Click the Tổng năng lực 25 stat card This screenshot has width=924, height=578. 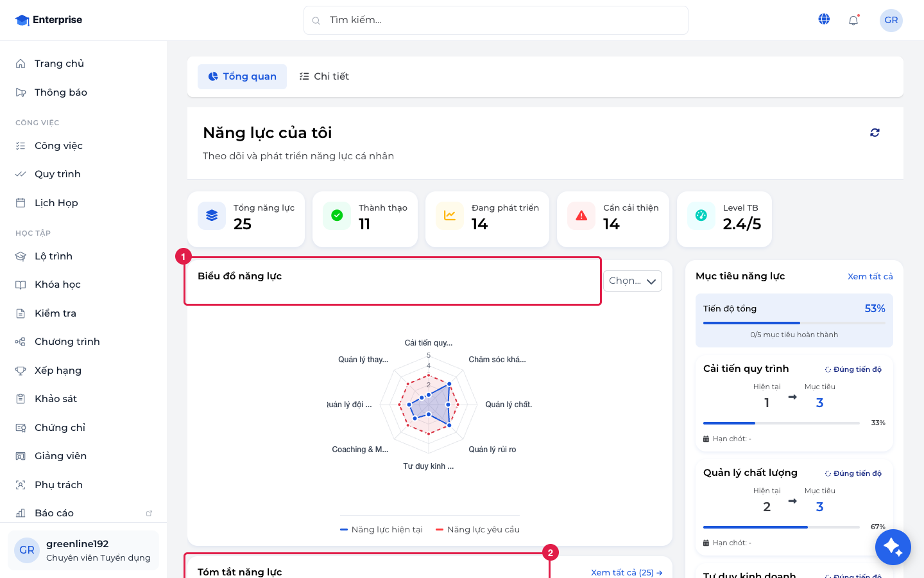point(246,219)
